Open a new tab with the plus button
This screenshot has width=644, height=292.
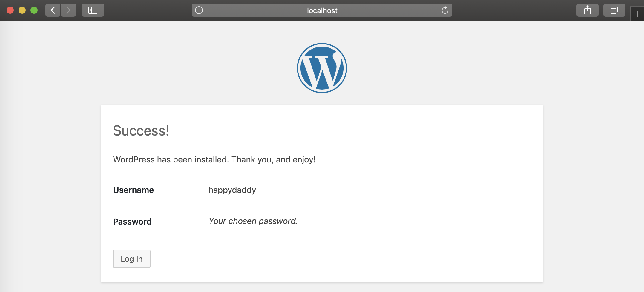pyautogui.click(x=637, y=14)
